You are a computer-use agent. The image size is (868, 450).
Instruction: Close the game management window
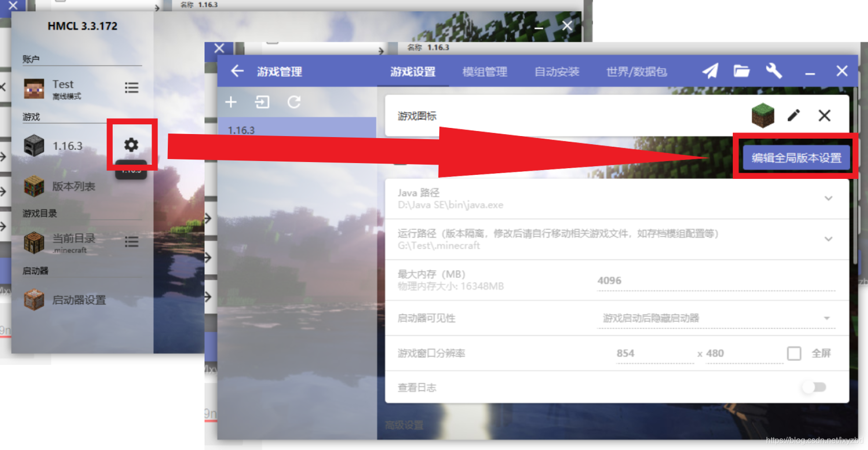click(x=842, y=71)
